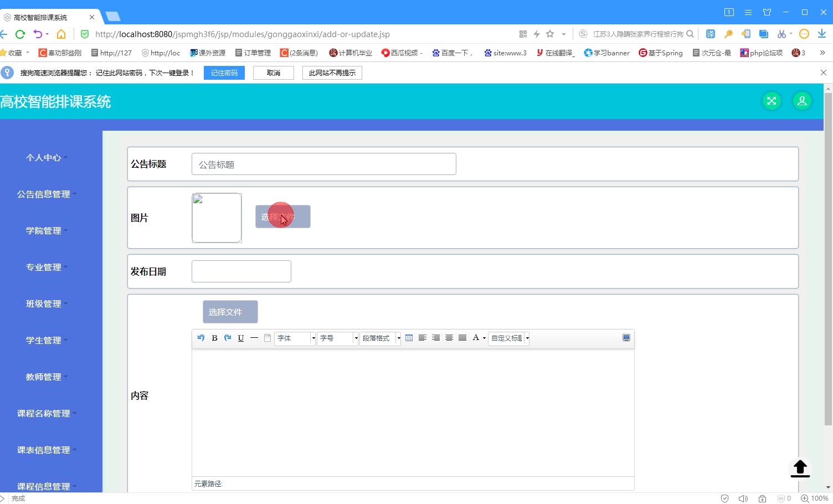Close the password reminder bar
The width and height of the screenshot is (833, 504).
coord(824,73)
